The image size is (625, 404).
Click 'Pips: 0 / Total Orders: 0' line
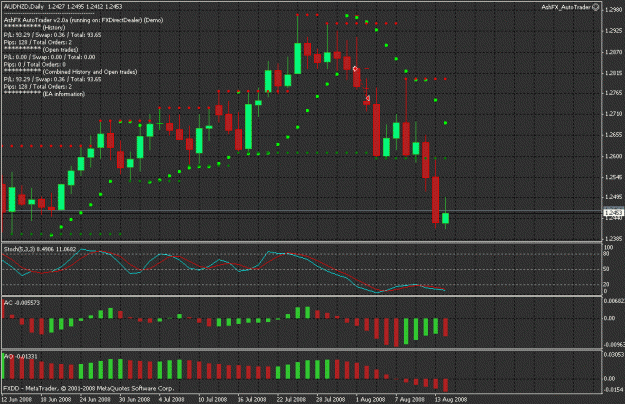coord(35,65)
